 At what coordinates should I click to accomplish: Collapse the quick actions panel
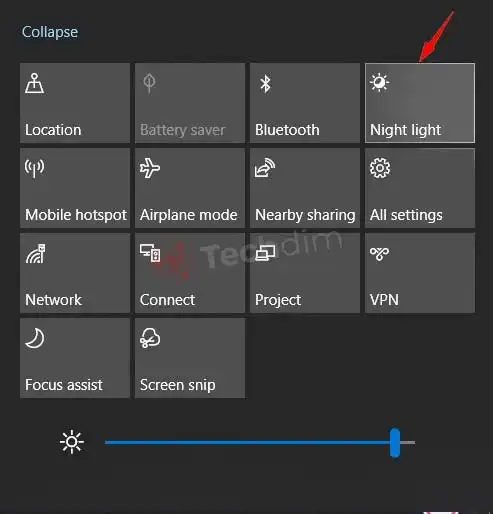pos(50,32)
